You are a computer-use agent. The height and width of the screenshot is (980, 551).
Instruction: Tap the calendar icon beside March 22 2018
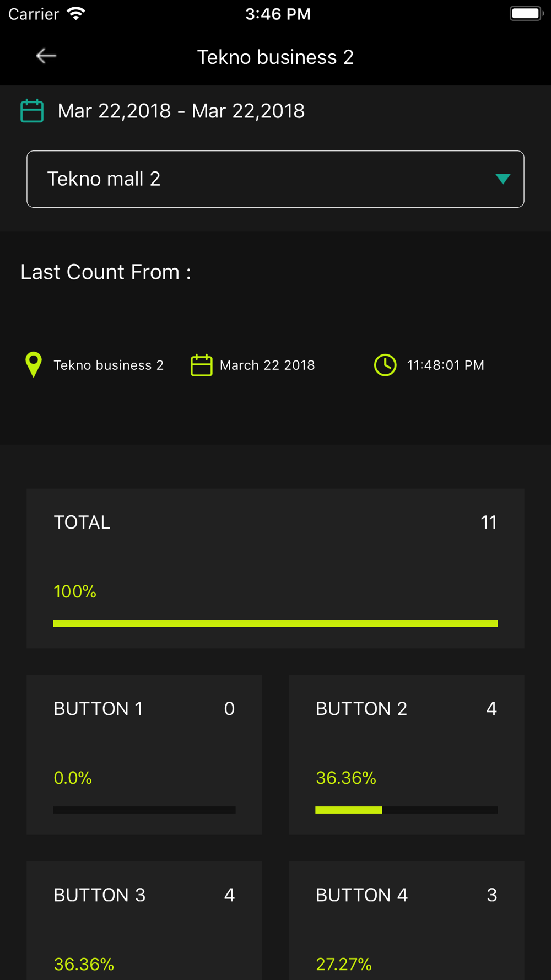[201, 365]
